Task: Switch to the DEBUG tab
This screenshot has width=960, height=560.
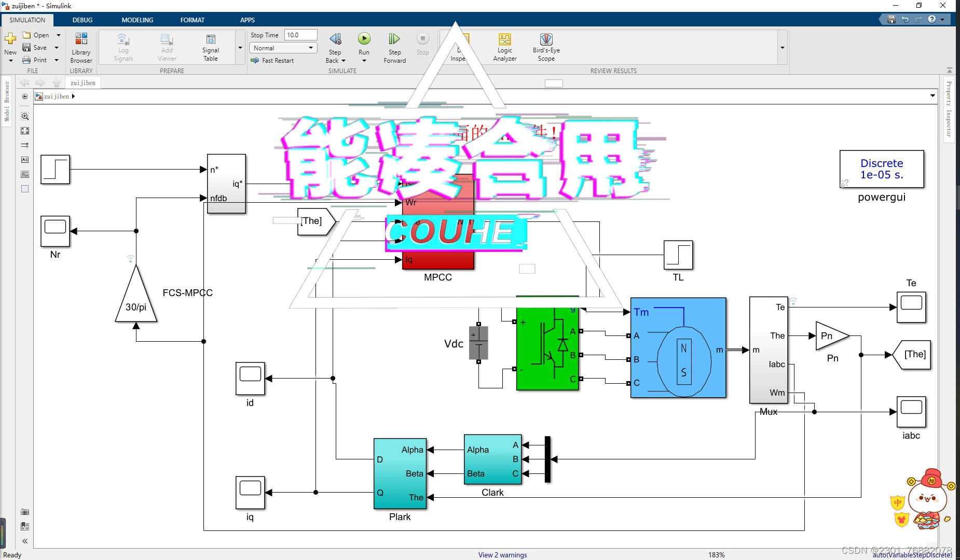Action: click(x=83, y=20)
